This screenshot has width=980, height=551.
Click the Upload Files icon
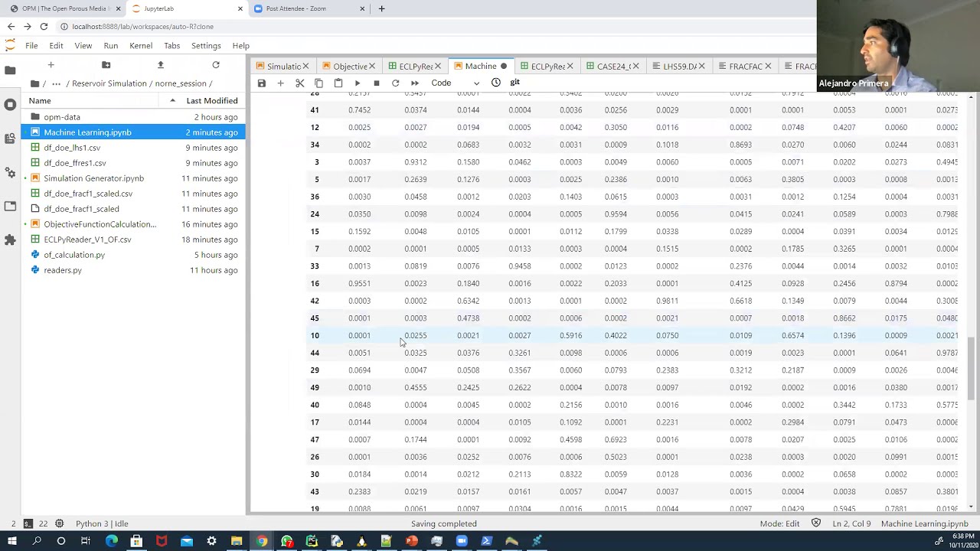(x=161, y=65)
